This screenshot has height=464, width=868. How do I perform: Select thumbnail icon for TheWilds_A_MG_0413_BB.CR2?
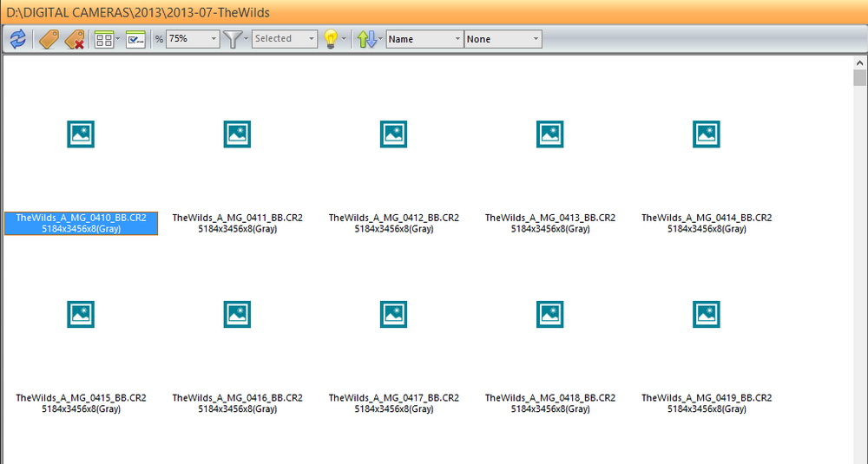(550, 134)
